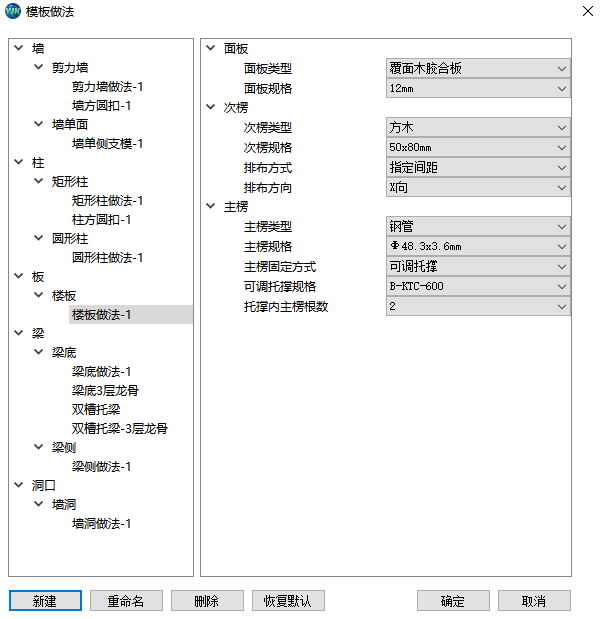The height and width of the screenshot is (619, 600).
Task: Collapse the 墙 tree node
Action: click(x=19, y=48)
